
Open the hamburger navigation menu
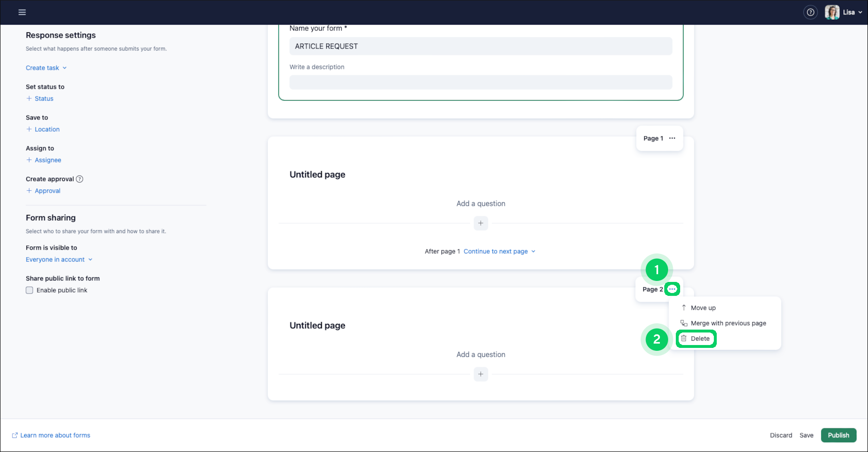click(22, 12)
